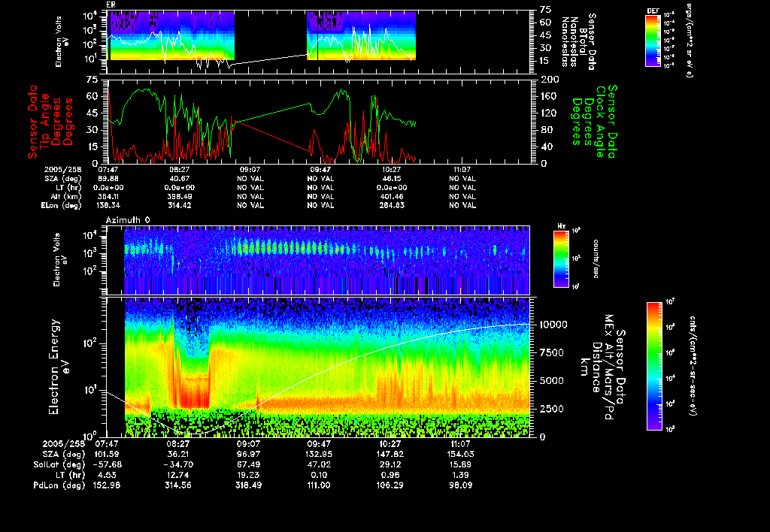Select SolLat value 47.02
This screenshot has width=770, height=532.
pos(319,464)
